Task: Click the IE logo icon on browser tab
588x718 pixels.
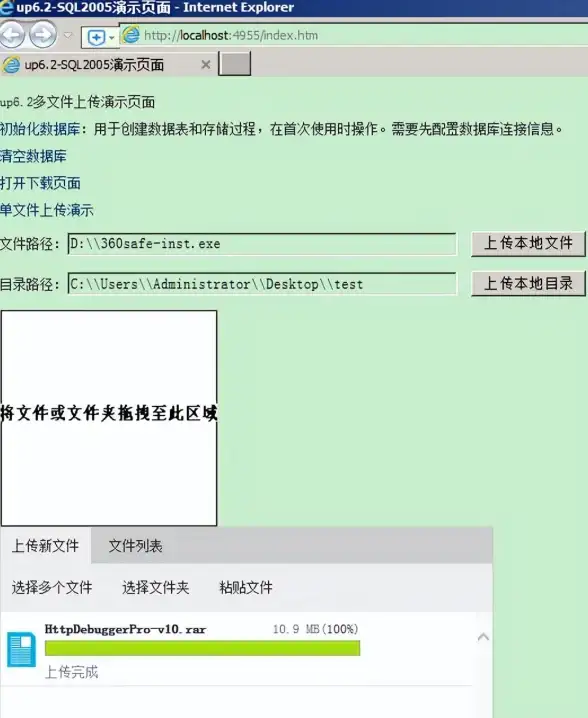Action: (11, 65)
